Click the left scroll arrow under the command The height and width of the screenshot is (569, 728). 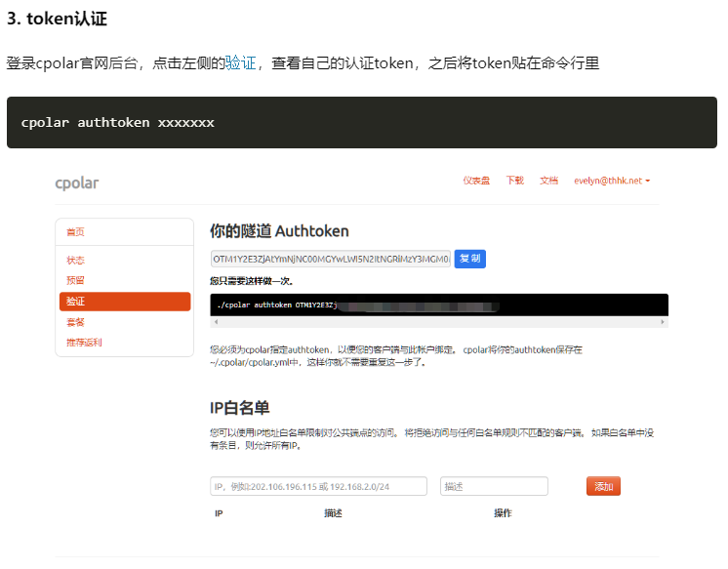point(215,321)
